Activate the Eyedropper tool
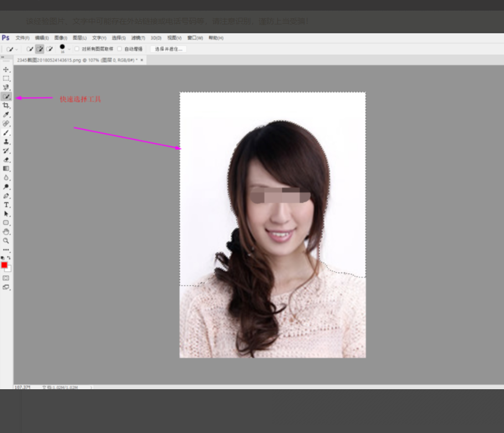 coord(6,115)
